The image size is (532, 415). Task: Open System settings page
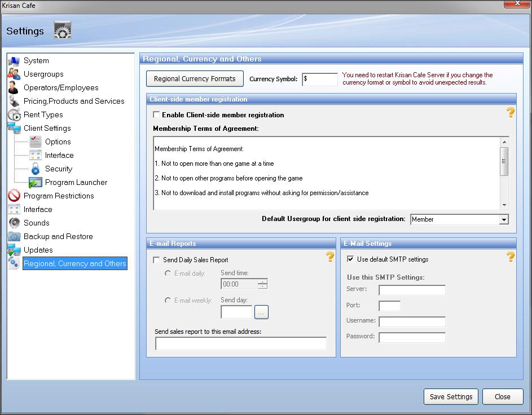click(36, 61)
